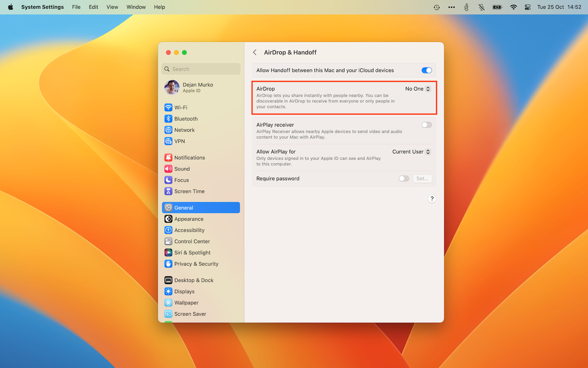The image size is (588, 368).
Task: Click the help question mark button
Action: pos(432,199)
